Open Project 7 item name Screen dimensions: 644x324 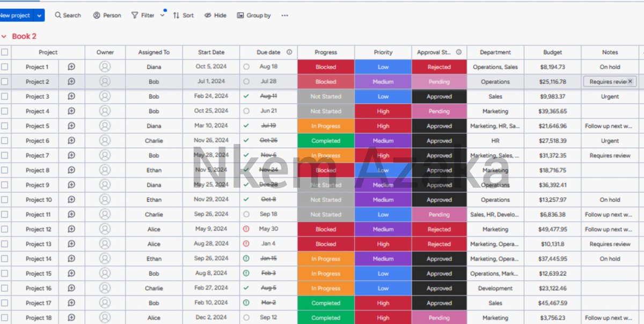click(38, 155)
